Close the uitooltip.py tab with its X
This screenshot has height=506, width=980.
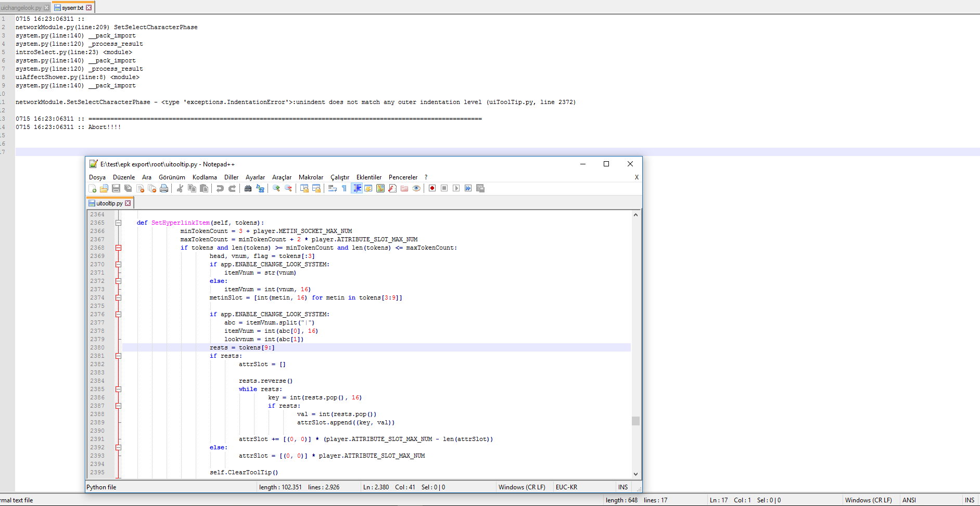pyautogui.click(x=128, y=203)
